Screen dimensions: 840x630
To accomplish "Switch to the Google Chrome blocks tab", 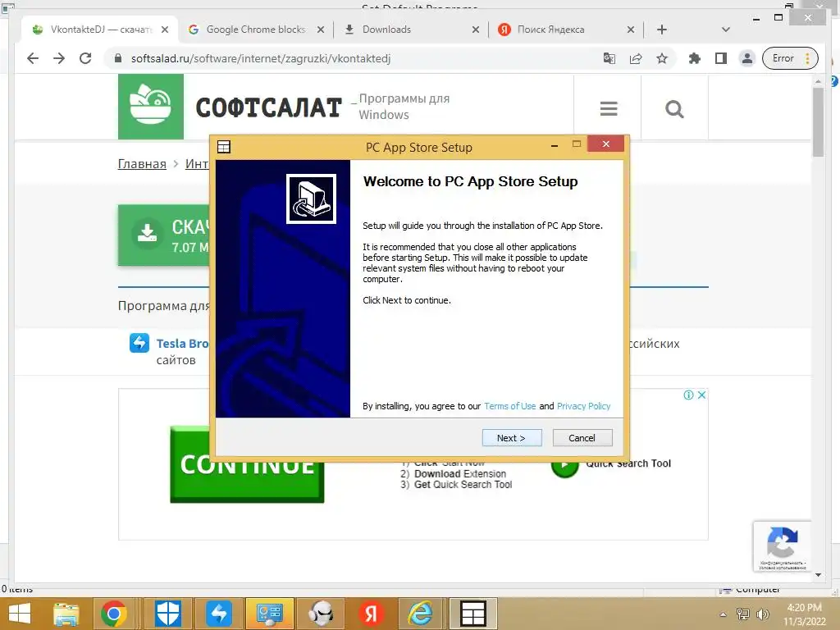I will 256,30.
